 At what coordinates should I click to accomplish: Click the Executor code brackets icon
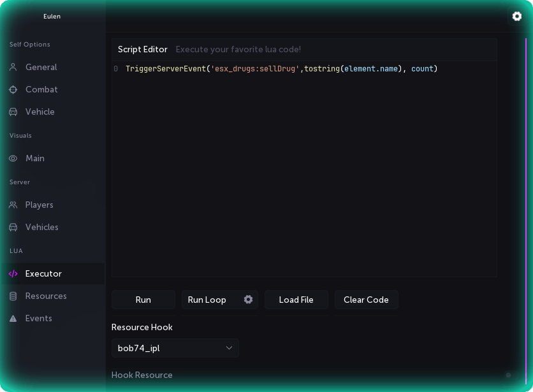click(13, 274)
